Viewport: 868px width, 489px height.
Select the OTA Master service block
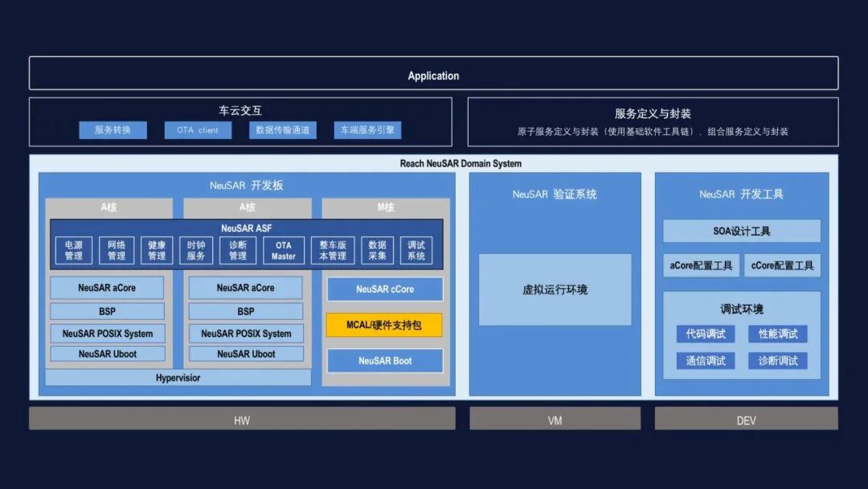click(283, 249)
